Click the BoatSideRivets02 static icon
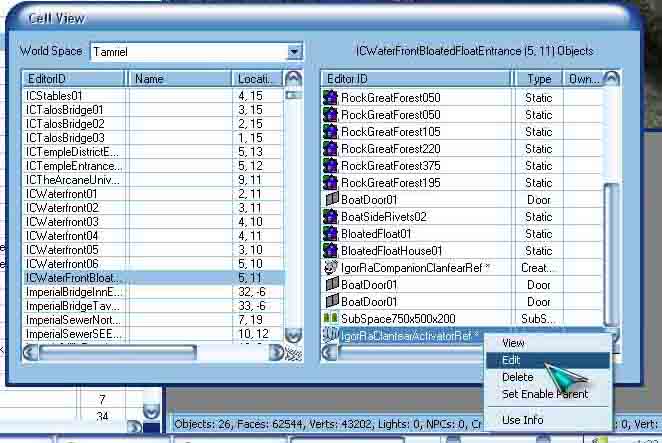 click(330, 217)
